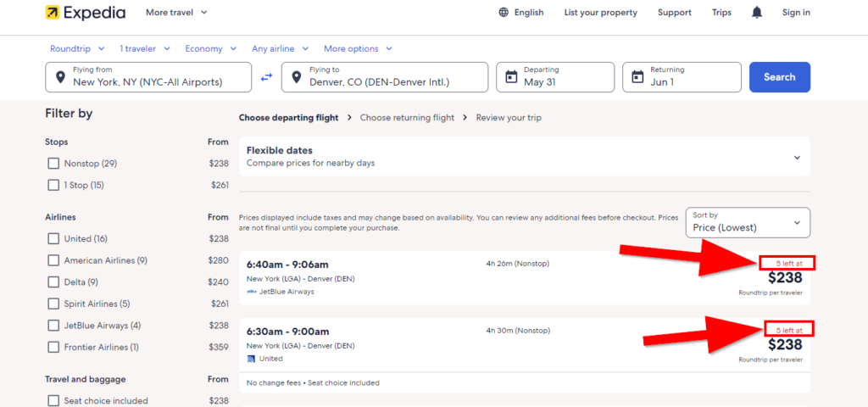Open the Roundtrip trip type dropdown

click(77, 49)
